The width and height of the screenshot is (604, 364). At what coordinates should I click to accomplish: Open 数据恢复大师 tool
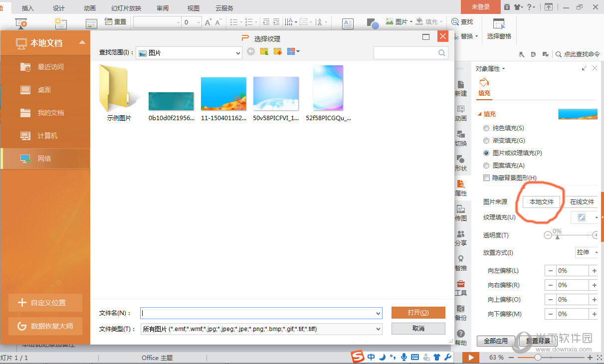[x=44, y=326]
